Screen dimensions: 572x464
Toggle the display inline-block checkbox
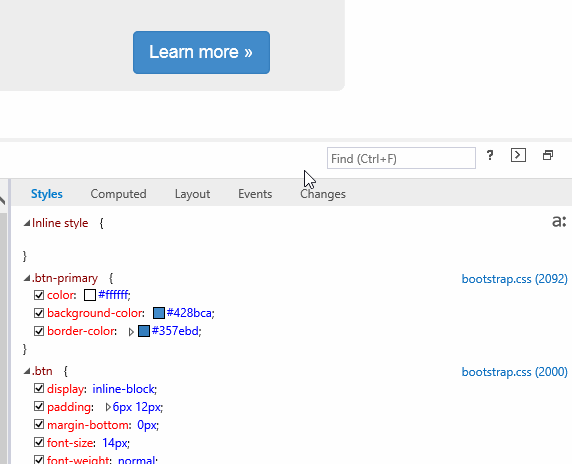click(x=39, y=388)
